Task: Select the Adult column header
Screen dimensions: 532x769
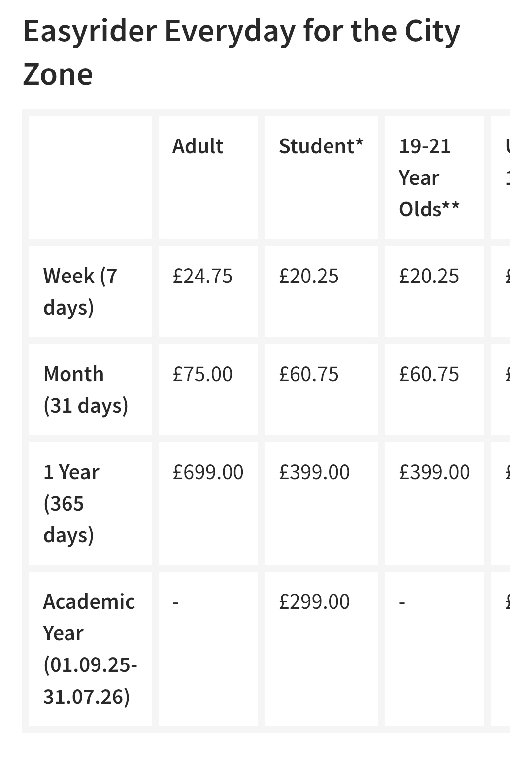Action: pos(198,146)
